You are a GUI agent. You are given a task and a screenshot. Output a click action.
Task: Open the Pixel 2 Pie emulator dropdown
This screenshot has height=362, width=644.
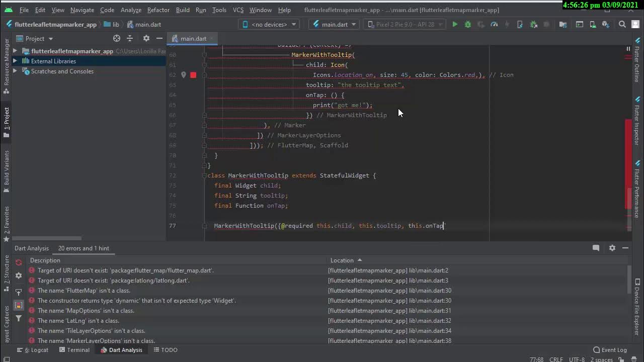pos(406,24)
